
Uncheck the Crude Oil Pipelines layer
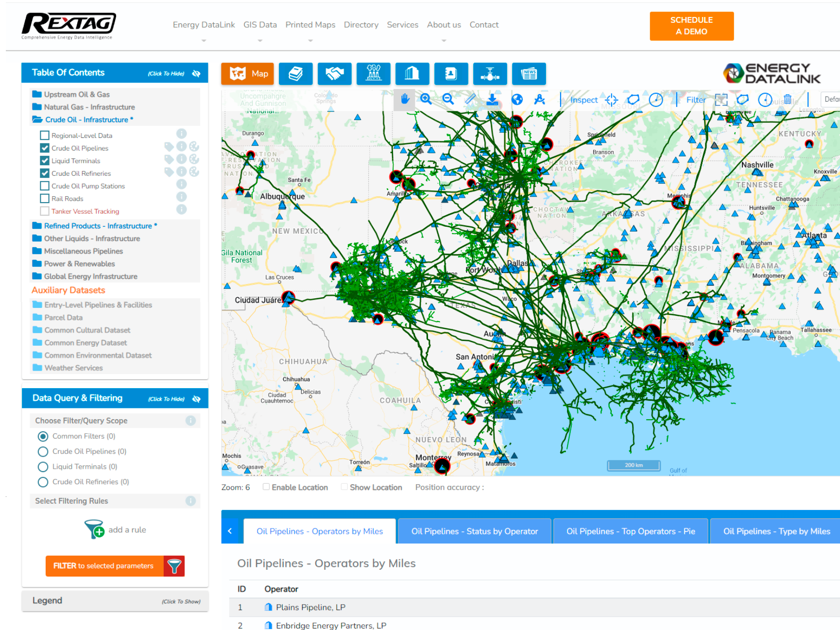coord(45,148)
